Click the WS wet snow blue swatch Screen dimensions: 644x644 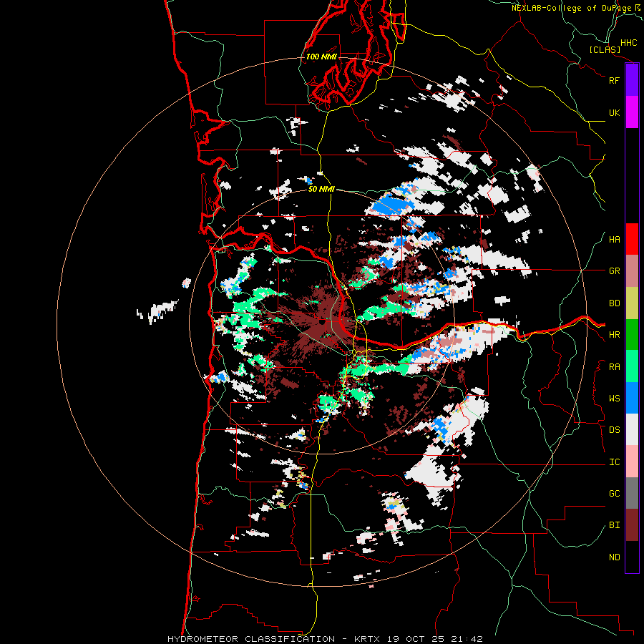click(632, 399)
